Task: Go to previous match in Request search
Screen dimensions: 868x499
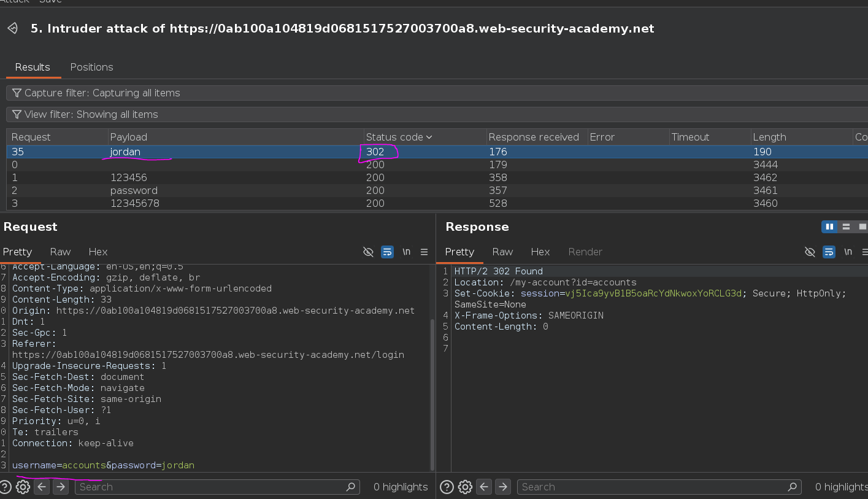Action: tap(42, 487)
